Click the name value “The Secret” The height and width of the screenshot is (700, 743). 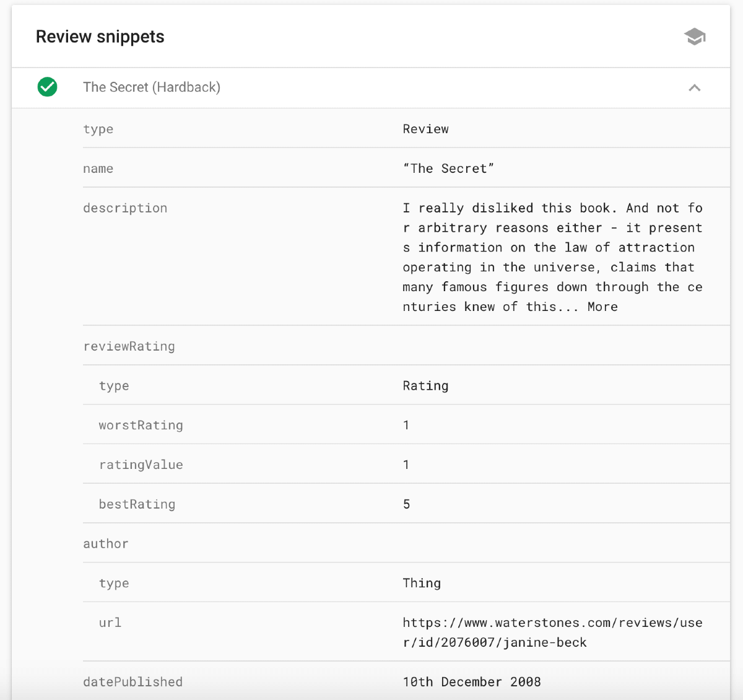pyautogui.click(x=448, y=168)
